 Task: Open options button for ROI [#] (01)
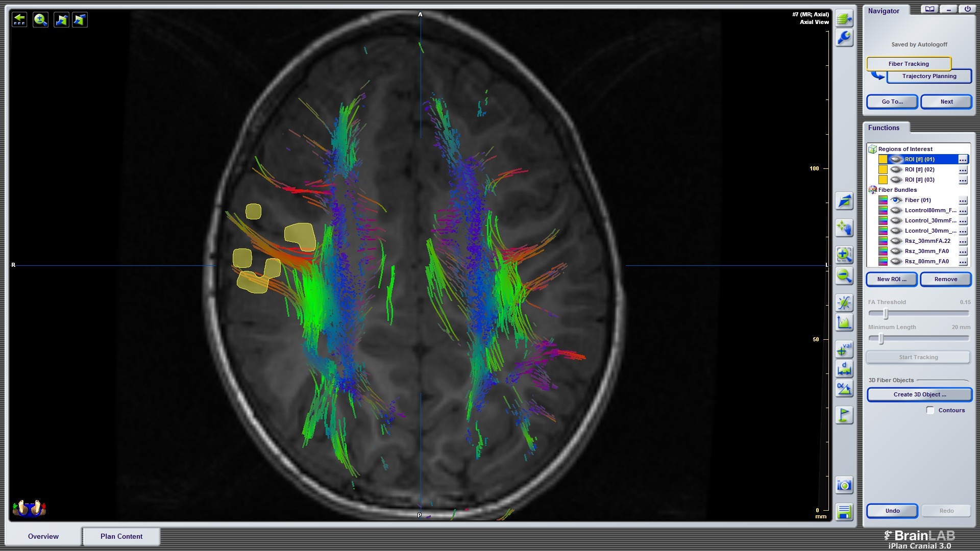(963, 159)
